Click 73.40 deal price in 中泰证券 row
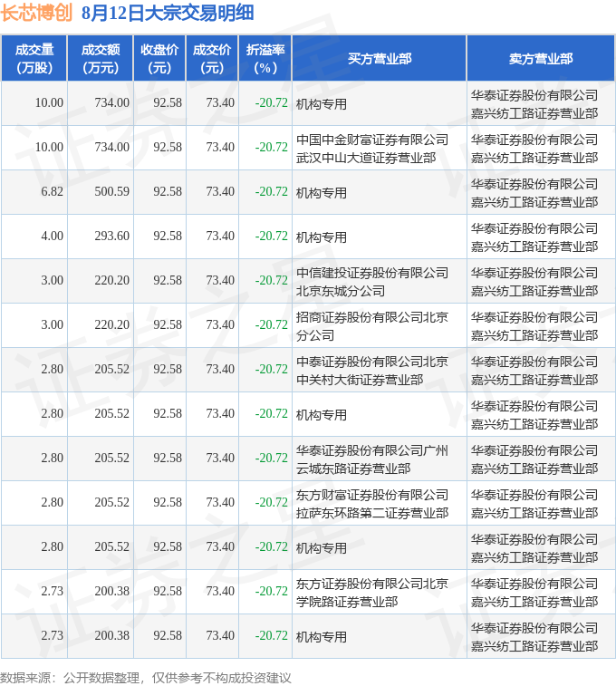Image resolution: width=616 pixels, height=686 pixels. (220, 369)
